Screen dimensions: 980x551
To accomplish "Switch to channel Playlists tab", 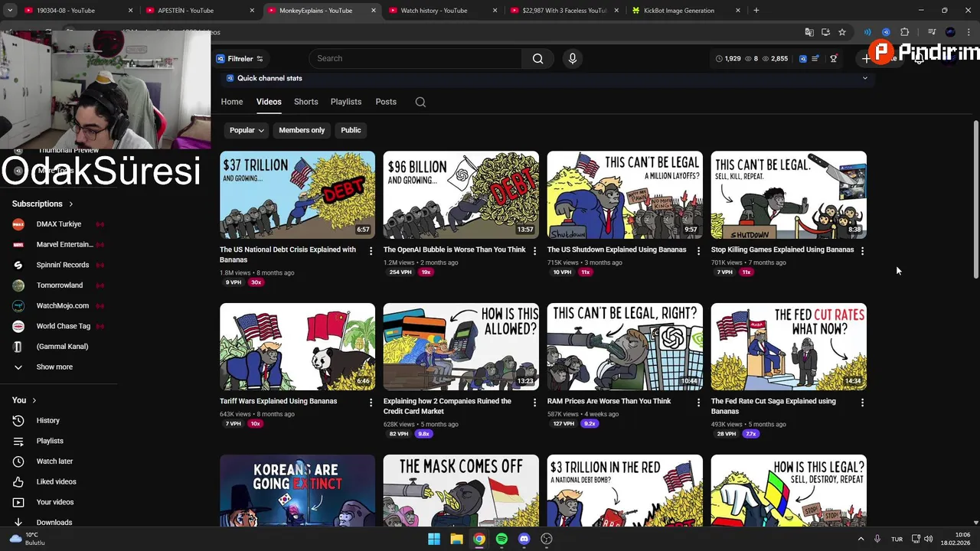I will [x=346, y=102].
